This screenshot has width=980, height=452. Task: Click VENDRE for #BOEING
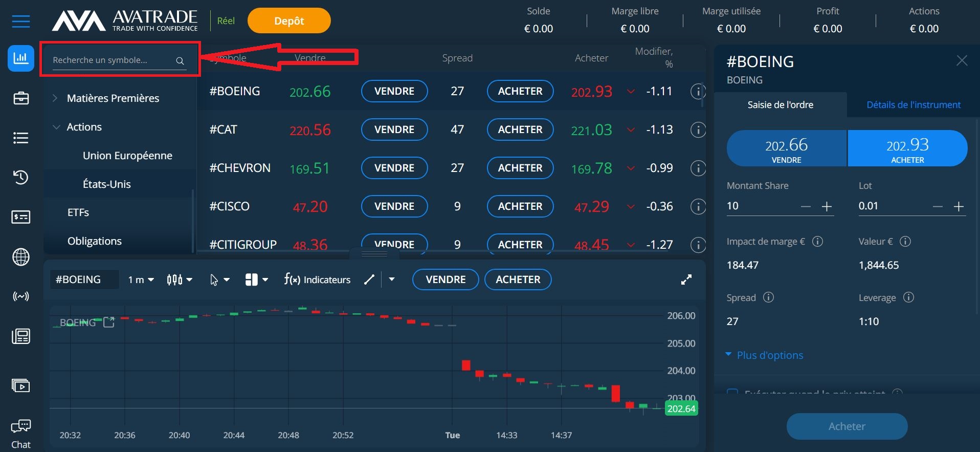(394, 91)
